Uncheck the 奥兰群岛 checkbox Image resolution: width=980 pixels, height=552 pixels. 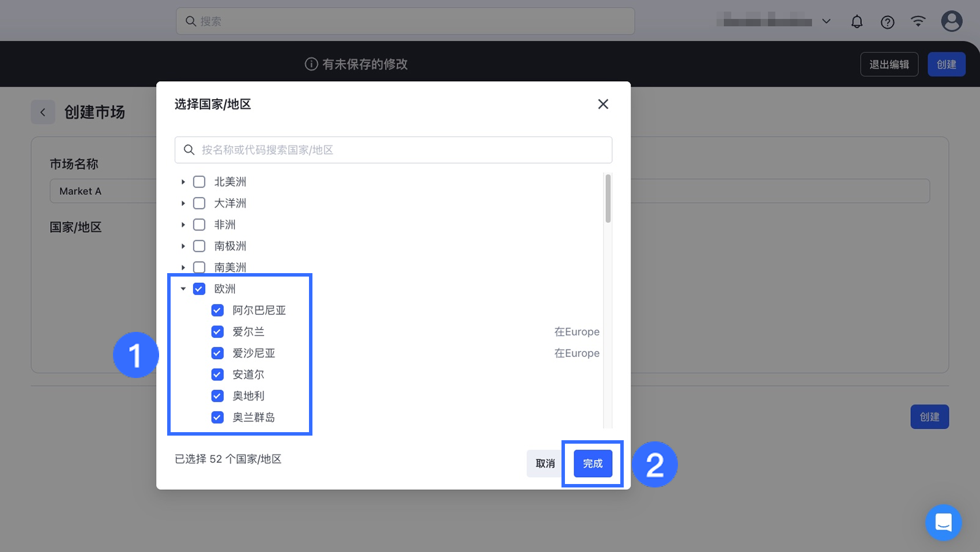(x=217, y=417)
